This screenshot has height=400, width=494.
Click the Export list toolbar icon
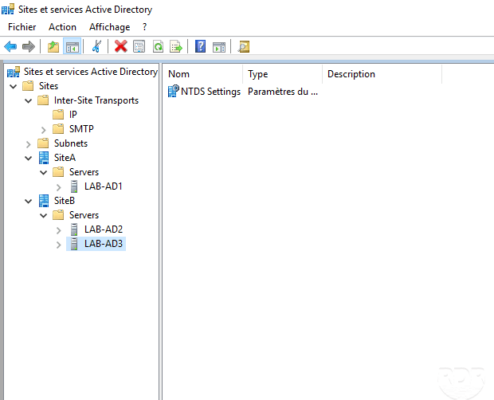pyautogui.click(x=176, y=47)
